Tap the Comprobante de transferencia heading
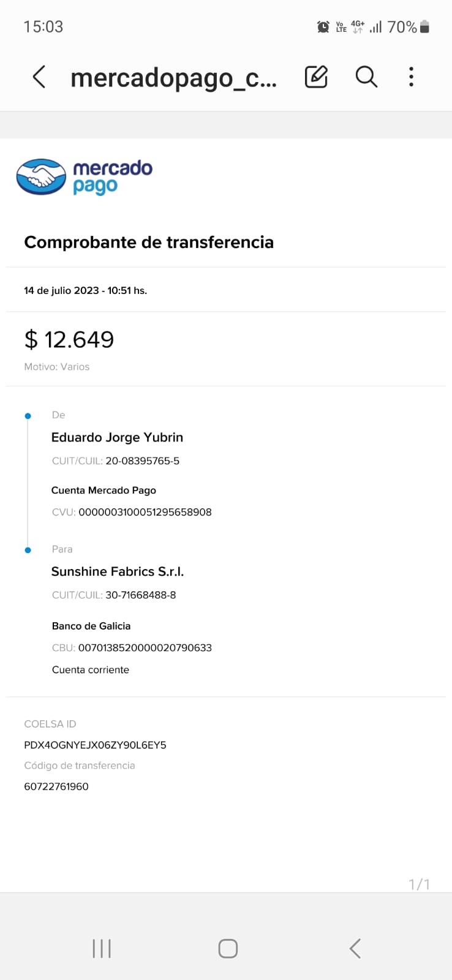 pyautogui.click(x=149, y=243)
